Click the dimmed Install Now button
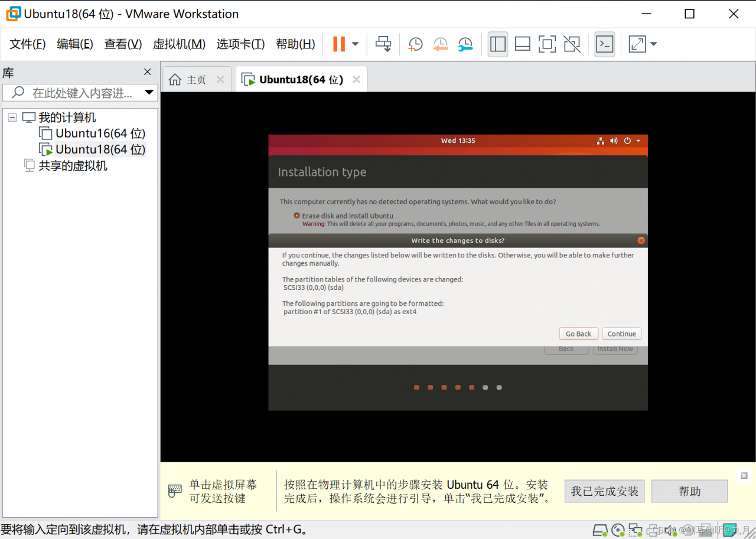Screen dimensions: 756x539 click(x=615, y=349)
